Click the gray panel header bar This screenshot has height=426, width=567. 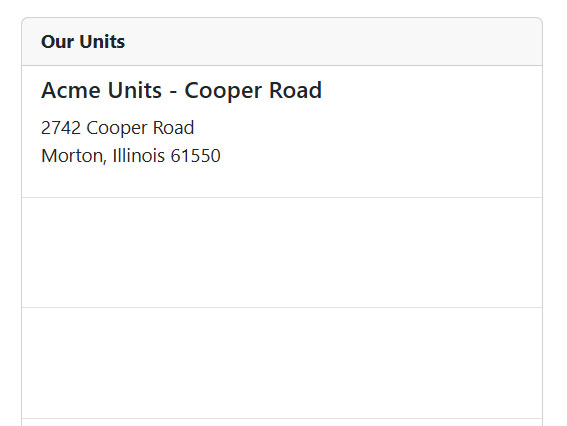[282, 42]
